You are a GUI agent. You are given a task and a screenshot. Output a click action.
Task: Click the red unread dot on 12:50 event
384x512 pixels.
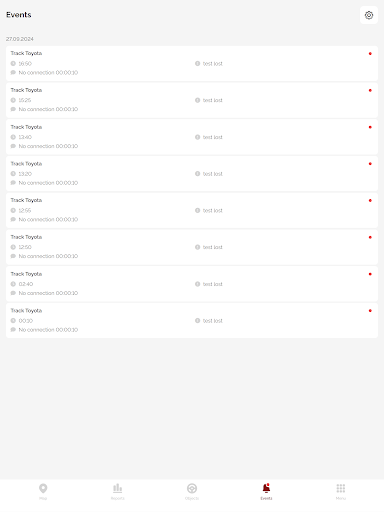point(370,237)
